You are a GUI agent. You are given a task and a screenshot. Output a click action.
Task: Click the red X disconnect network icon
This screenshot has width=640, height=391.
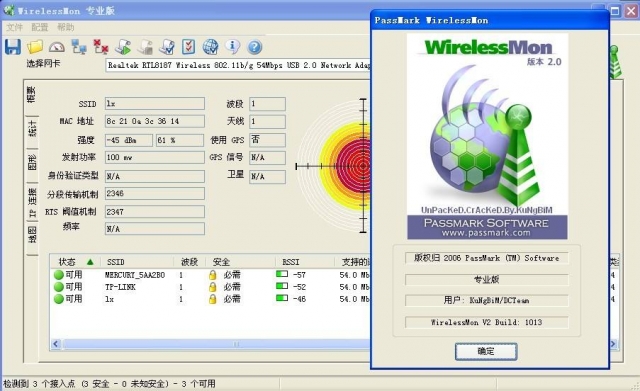(100, 47)
